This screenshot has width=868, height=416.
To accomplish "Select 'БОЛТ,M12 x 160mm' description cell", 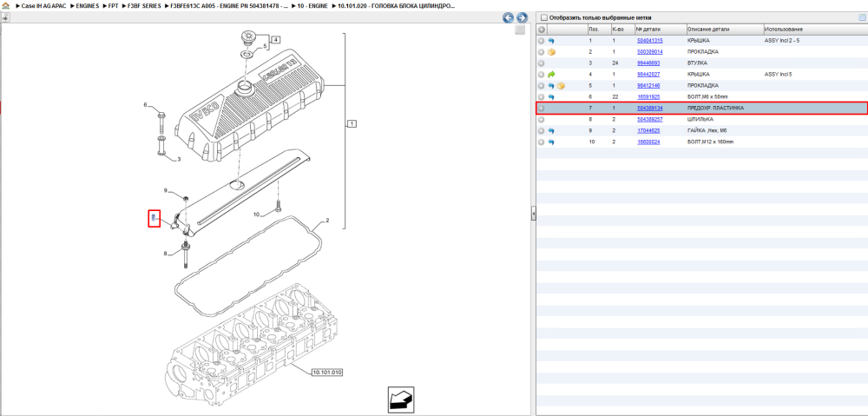I will point(710,142).
